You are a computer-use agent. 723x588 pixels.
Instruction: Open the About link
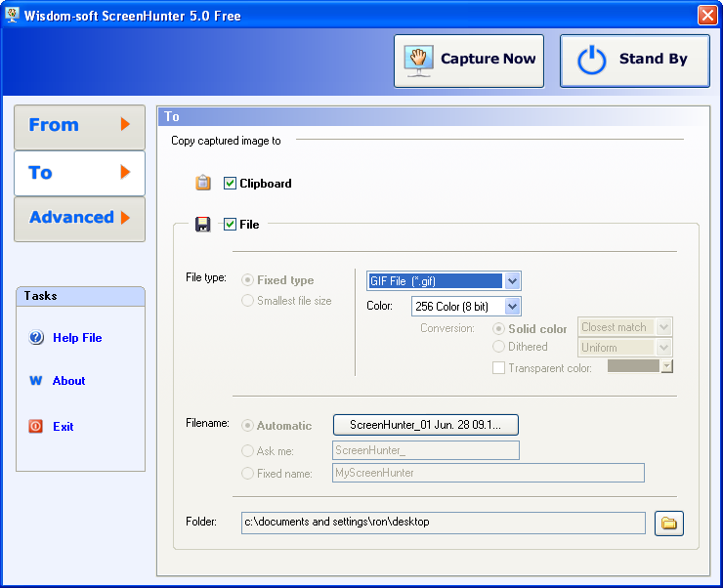68,381
